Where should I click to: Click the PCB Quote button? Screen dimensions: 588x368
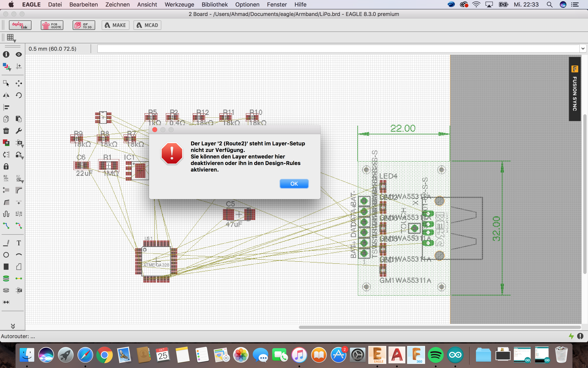click(x=52, y=25)
